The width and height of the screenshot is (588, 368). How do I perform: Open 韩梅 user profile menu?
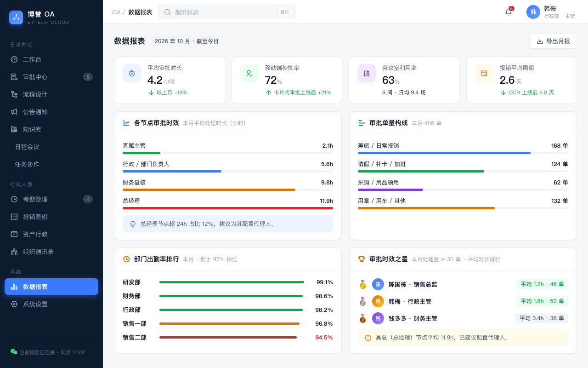point(551,12)
